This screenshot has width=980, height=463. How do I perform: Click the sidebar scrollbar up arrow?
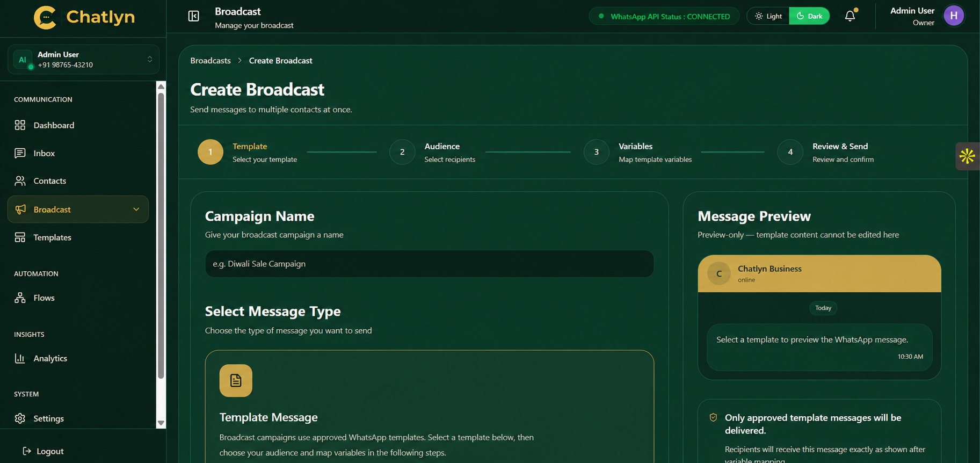tap(161, 86)
